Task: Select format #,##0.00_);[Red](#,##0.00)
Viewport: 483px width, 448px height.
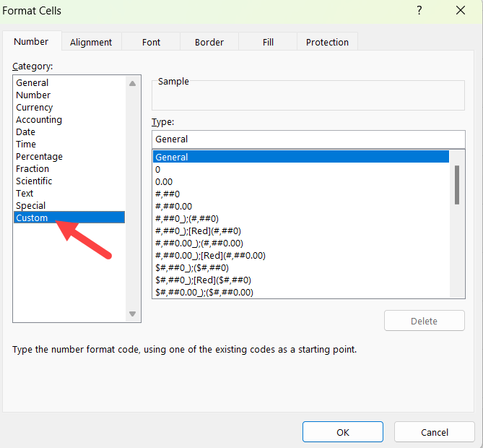Action: (x=301, y=256)
